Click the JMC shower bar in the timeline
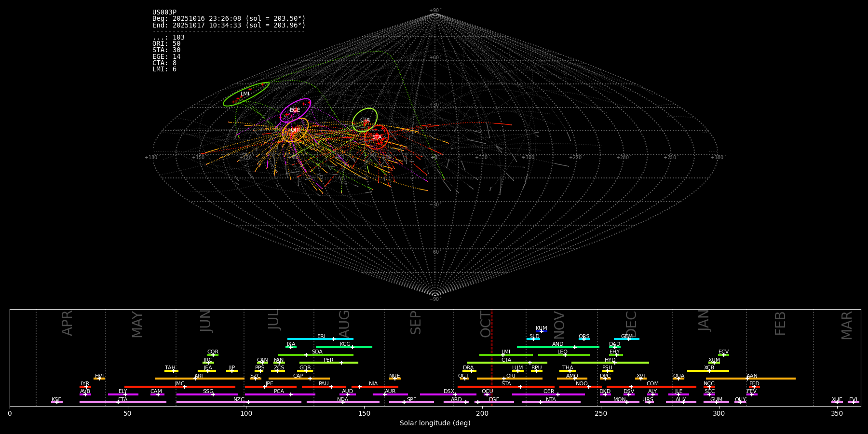Viewport: 868px width, 434px height. (x=180, y=386)
